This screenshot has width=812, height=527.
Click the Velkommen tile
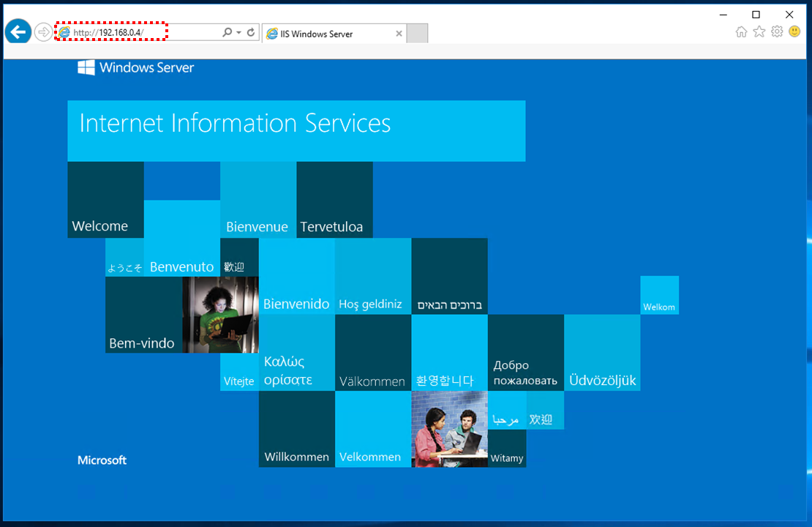373,429
